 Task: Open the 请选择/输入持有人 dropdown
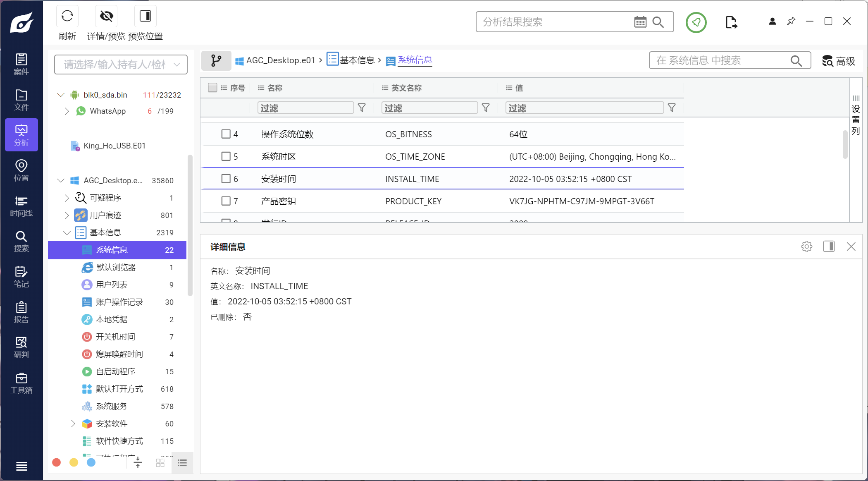tap(121, 65)
